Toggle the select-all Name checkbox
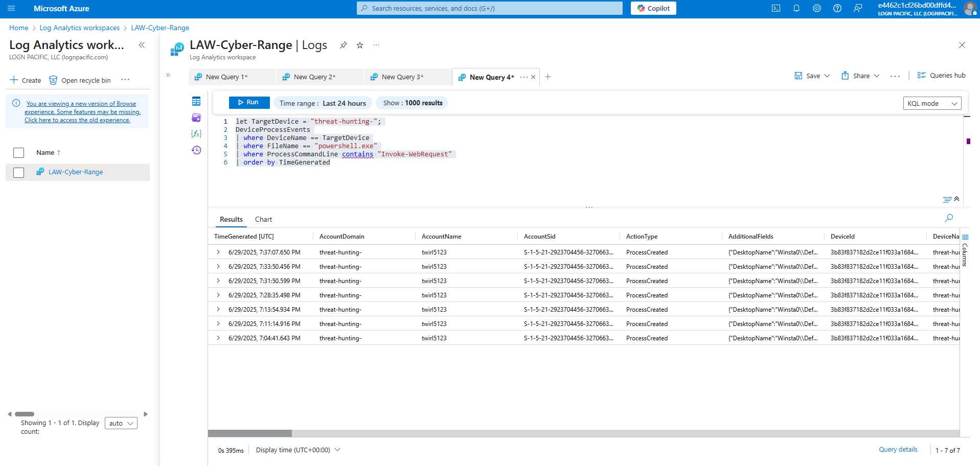The width and height of the screenshot is (980, 466). (x=19, y=153)
